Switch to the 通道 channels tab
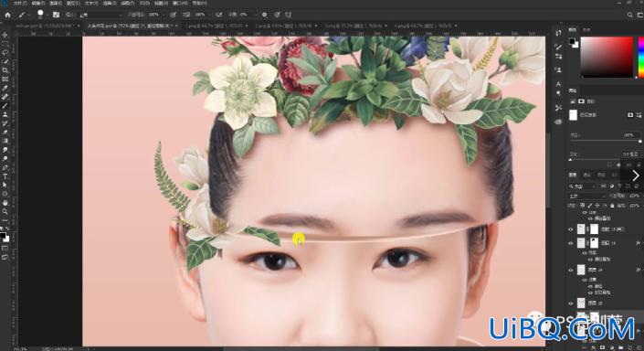Image resolution: width=644 pixels, height=351 pixels. (x=587, y=175)
